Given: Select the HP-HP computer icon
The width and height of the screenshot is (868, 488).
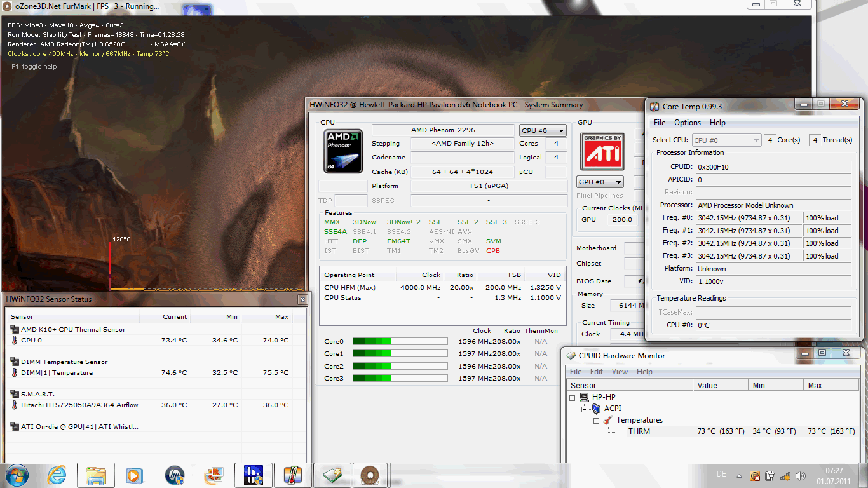Looking at the screenshot, I should click(x=585, y=397).
